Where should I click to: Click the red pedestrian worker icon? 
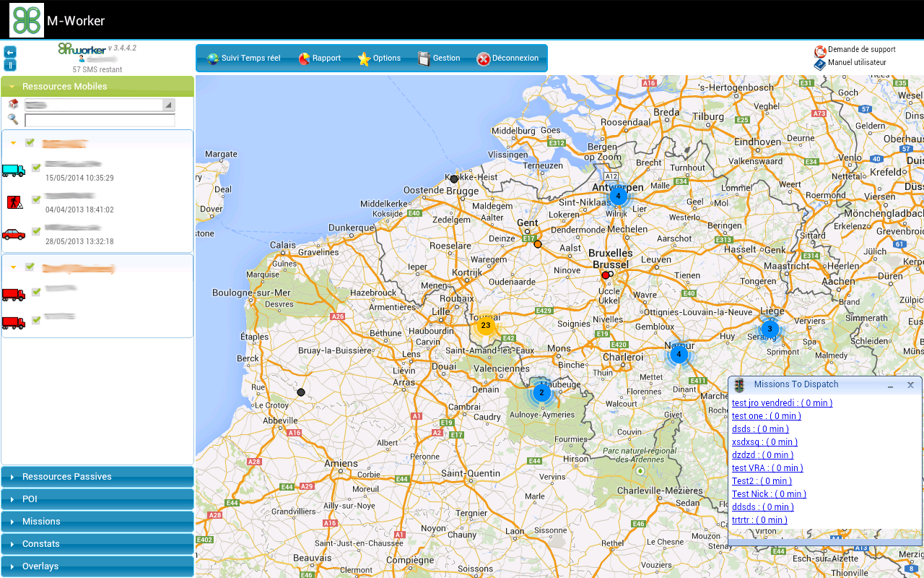(14, 202)
